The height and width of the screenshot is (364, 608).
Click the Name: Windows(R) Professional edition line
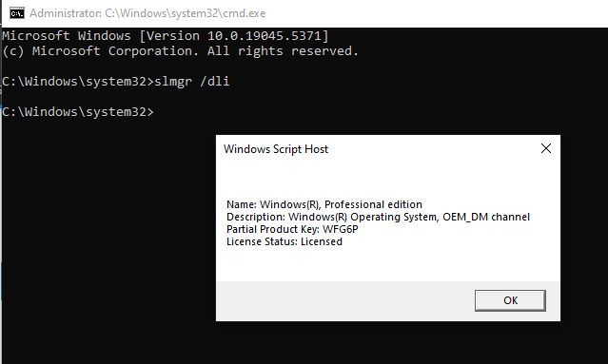tap(324, 204)
